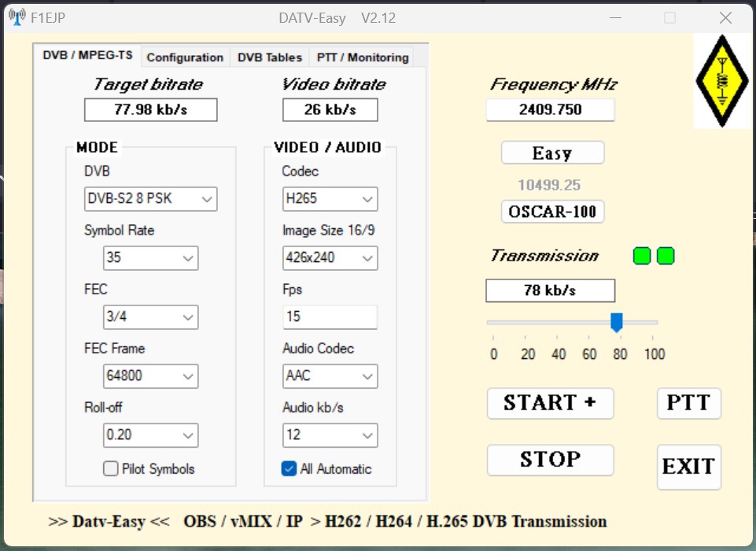Expand the Image Size 426x240 dropdown
Screen dimensions: 756x551
330,258
